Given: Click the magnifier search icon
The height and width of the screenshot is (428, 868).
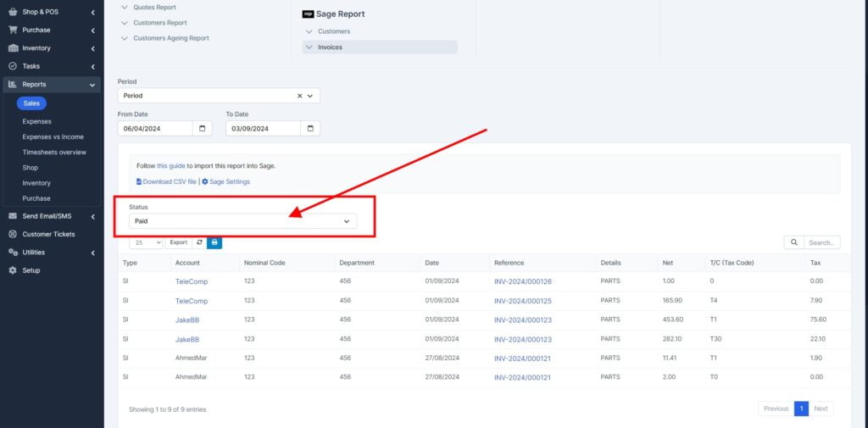Looking at the screenshot, I should point(793,242).
